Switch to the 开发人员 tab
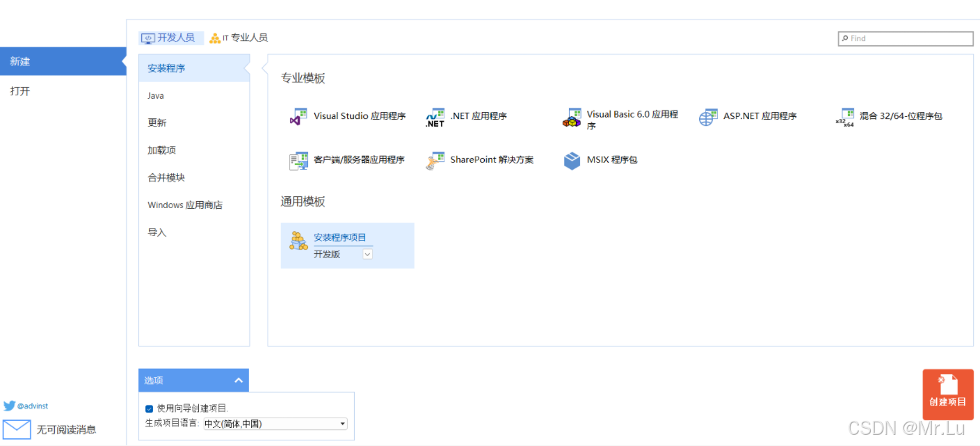Screen dimensions: 980x446 point(172,38)
